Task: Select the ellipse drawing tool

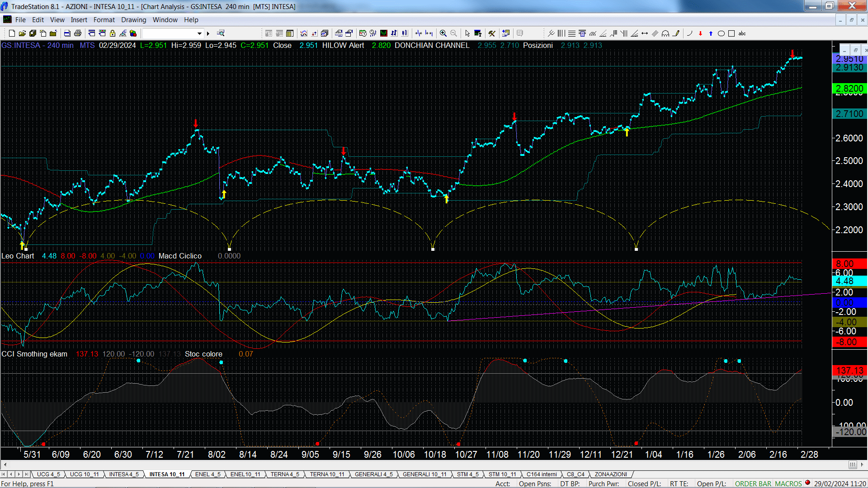Action: pyautogui.click(x=722, y=33)
